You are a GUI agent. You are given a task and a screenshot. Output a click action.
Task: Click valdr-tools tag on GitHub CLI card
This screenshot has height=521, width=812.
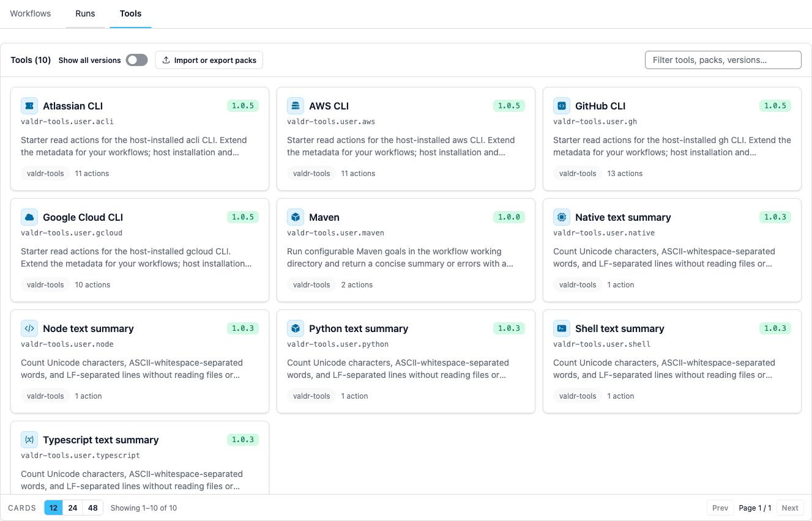point(578,174)
